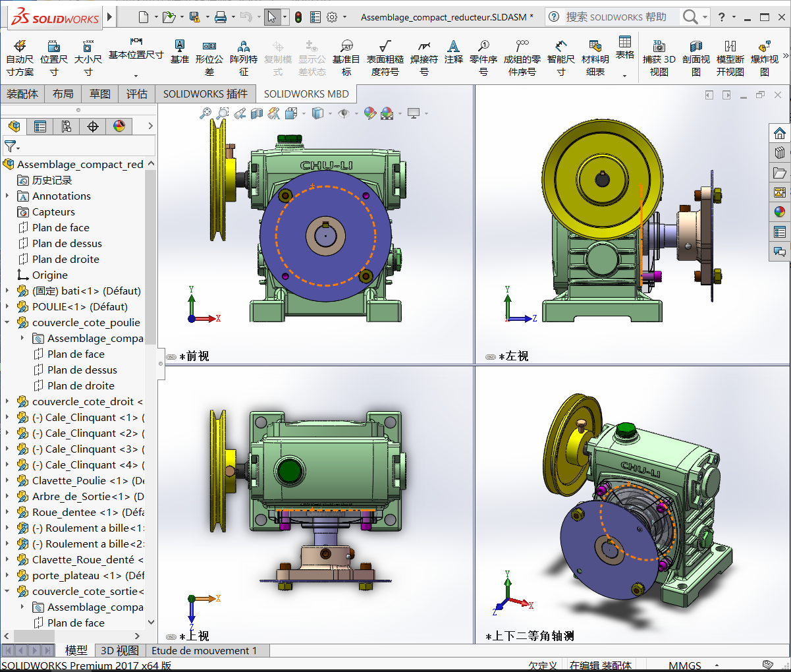
Task: Select the Datum Target (基准目标) tool
Action: click(x=346, y=58)
